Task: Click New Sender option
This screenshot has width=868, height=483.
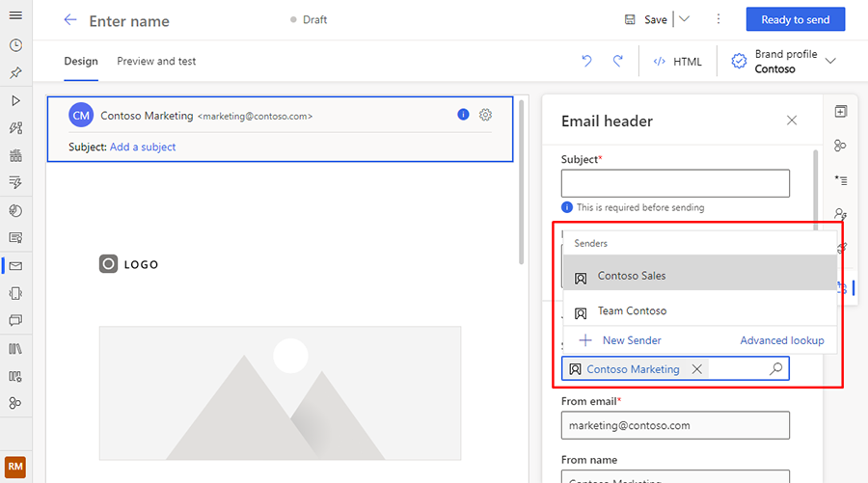Action: (619, 340)
